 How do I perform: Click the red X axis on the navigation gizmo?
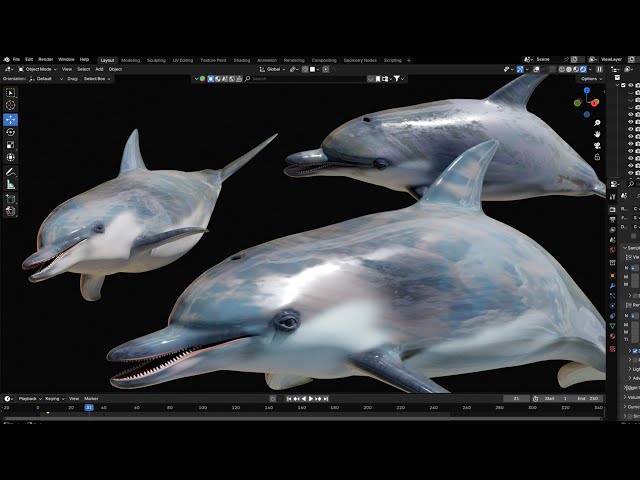tap(595, 102)
